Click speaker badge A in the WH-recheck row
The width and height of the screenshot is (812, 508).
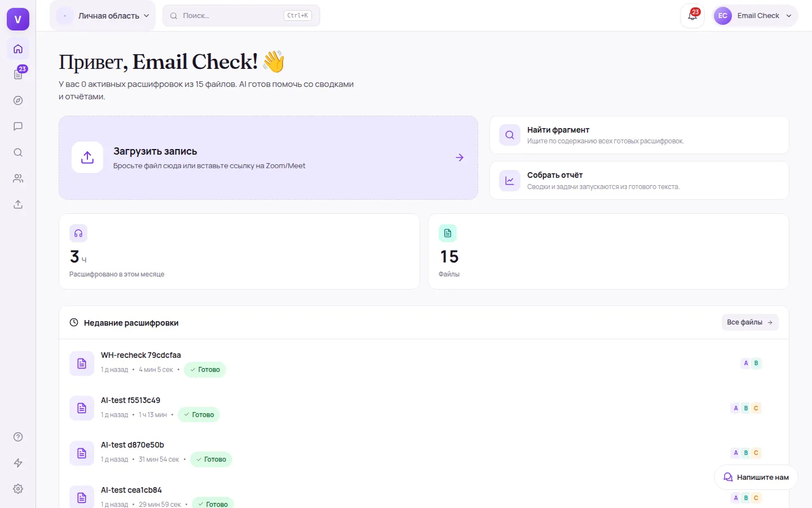click(x=746, y=363)
